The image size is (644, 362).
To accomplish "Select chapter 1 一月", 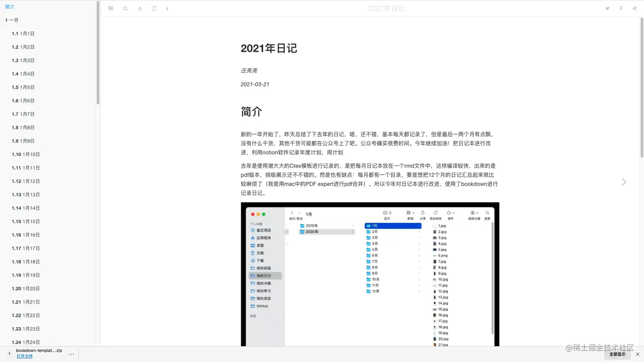I will (11, 20).
